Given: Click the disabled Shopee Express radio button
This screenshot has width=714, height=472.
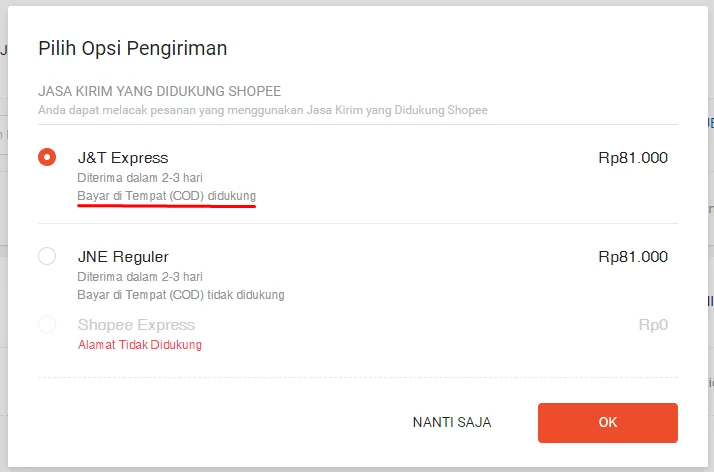Looking at the screenshot, I should click(x=47, y=324).
